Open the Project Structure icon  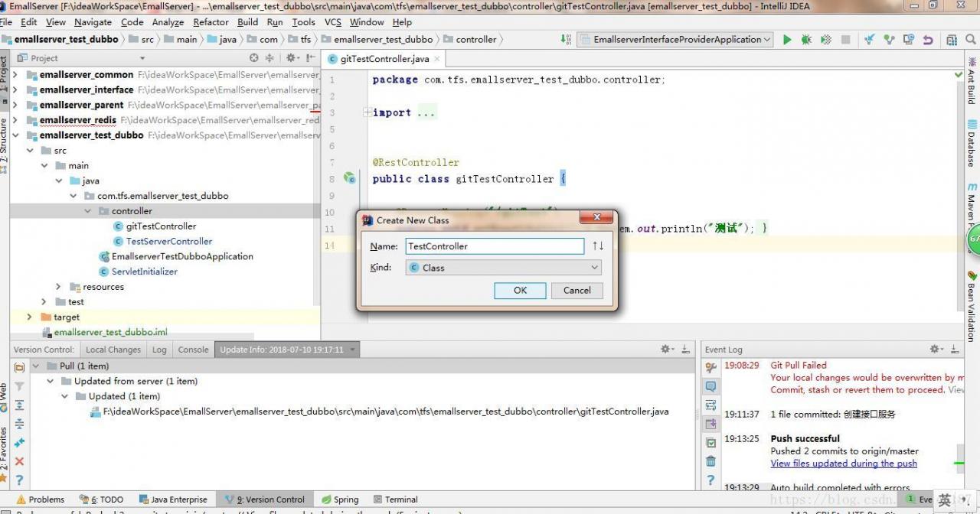pos(951,40)
